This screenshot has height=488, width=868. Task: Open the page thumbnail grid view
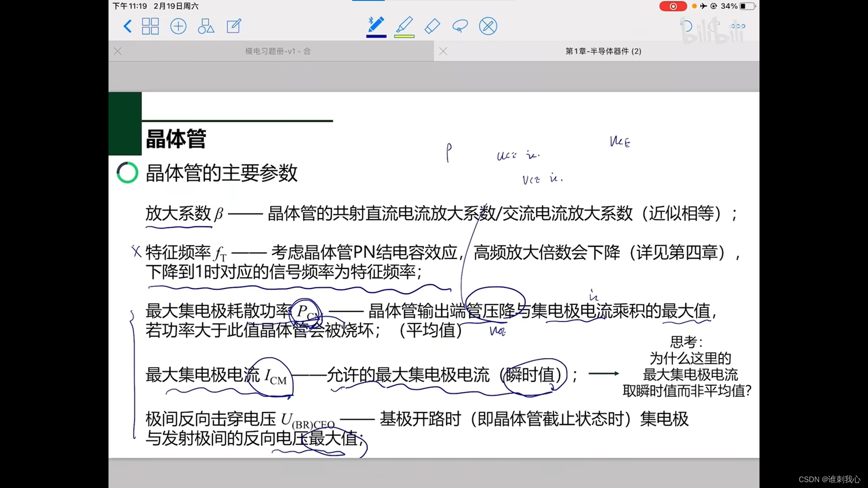tap(150, 26)
